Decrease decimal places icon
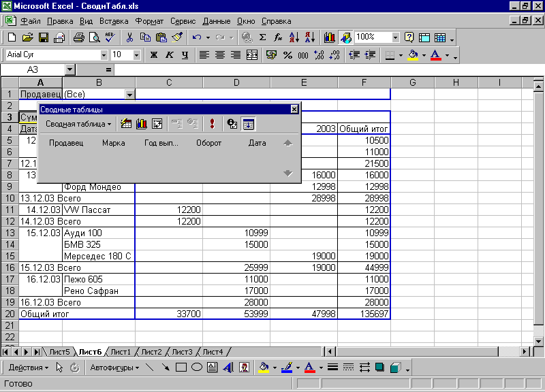Viewport: 545px width, 392px height. (334, 55)
